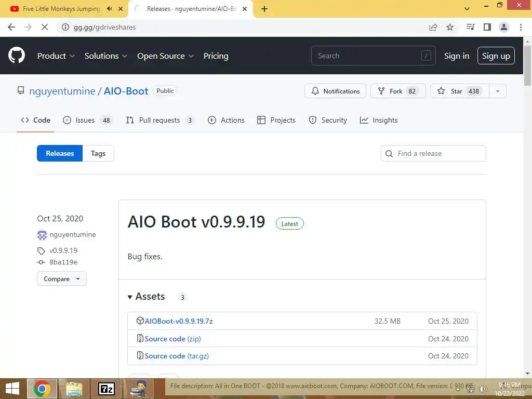Screen dimensions: 532x399
Task: Open the tab search chevron
Action: (x=467, y=9)
